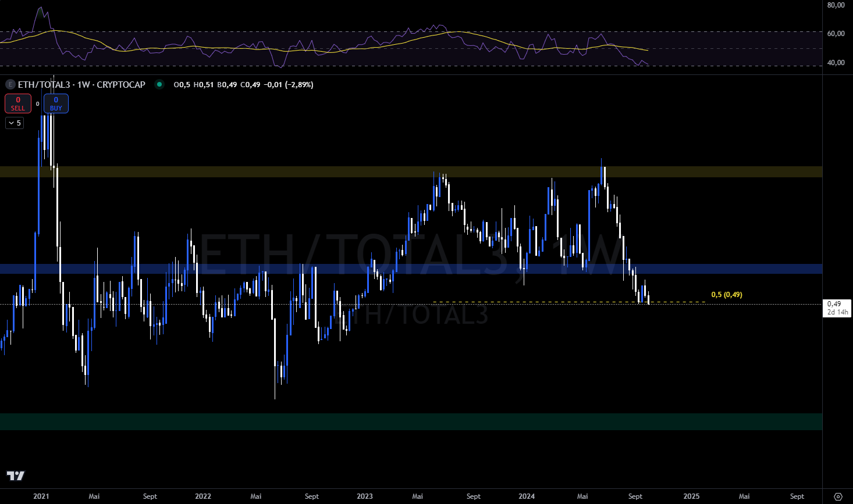
Task: Click the 2021 label on time axis
Action: 41,496
